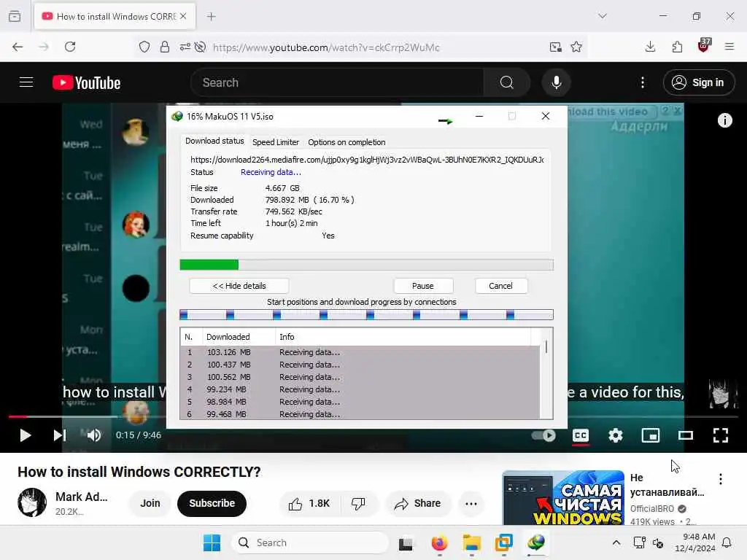
Task: Click the YouTube search magnifier button
Action: 506,82
